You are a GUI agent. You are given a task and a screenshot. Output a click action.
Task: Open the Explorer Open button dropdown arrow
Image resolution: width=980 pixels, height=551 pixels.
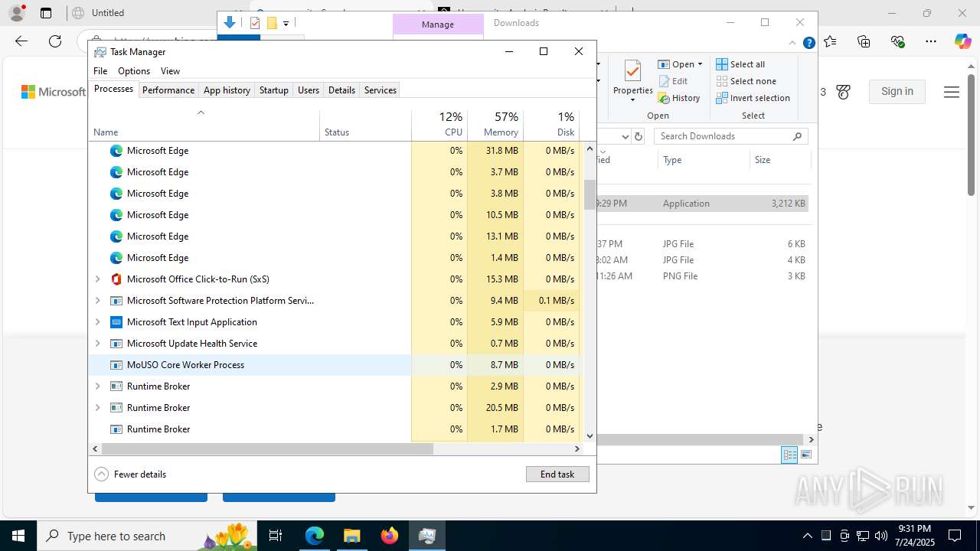(x=700, y=64)
